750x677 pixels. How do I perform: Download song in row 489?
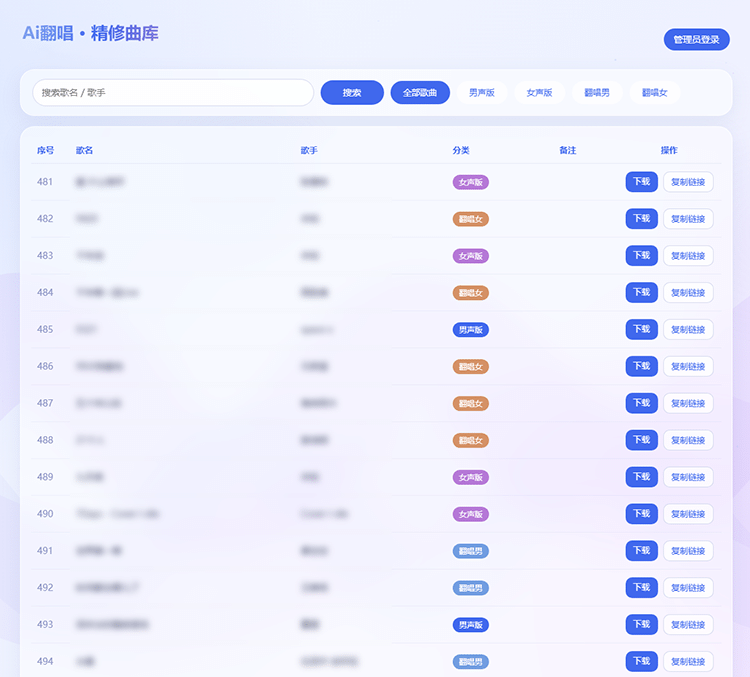641,477
